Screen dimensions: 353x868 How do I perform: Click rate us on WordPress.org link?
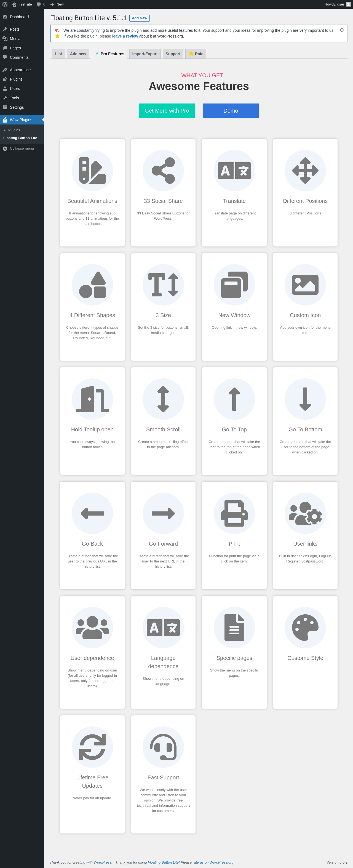click(213, 862)
